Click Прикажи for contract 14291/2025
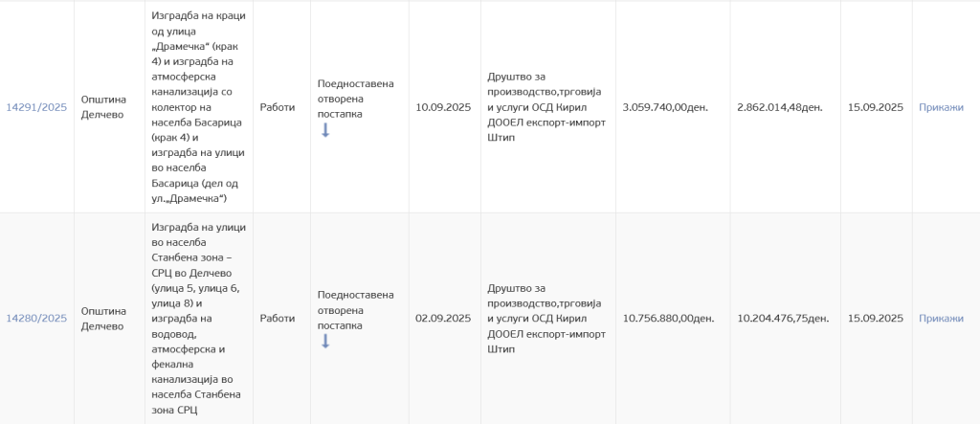This screenshot has width=980, height=424. pos(941,107)
